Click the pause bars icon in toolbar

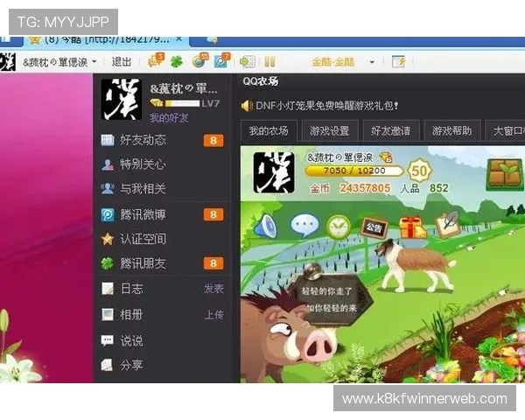tap(269, 61)
